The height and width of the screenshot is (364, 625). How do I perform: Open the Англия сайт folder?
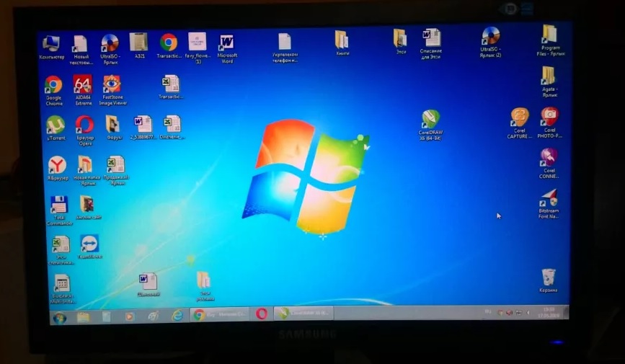pyautogui.click(x=88, y=208)
